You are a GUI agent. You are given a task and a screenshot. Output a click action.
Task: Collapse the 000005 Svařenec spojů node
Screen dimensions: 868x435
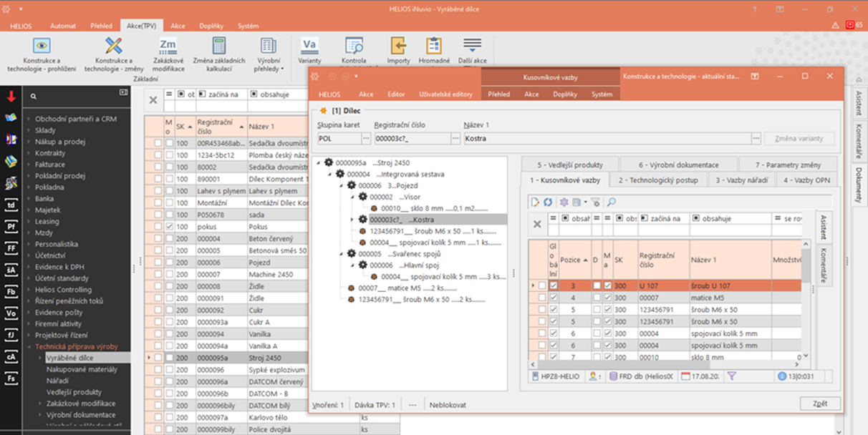coord(342,254)
